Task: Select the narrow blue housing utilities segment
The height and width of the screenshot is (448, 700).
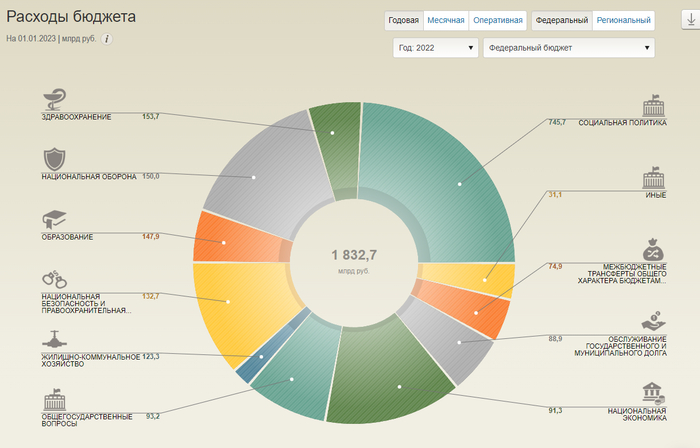Action: tap(272, 346)
